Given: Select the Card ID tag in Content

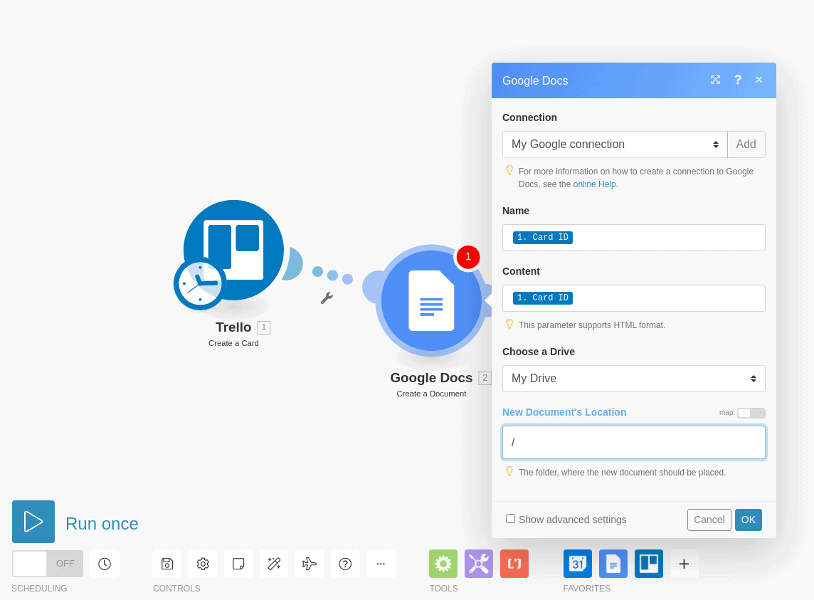Looking at the screenshot, I should click(542, 298).
